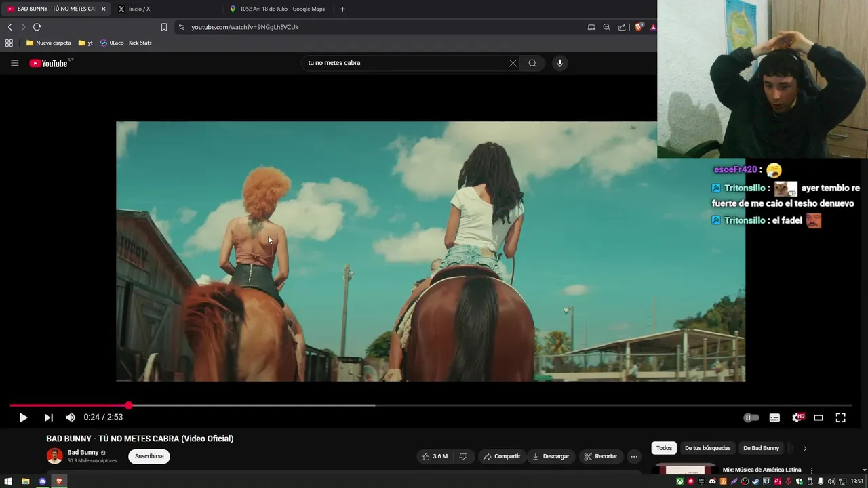
Task: Click the 19:53 system clock
Action: [857, 481]
